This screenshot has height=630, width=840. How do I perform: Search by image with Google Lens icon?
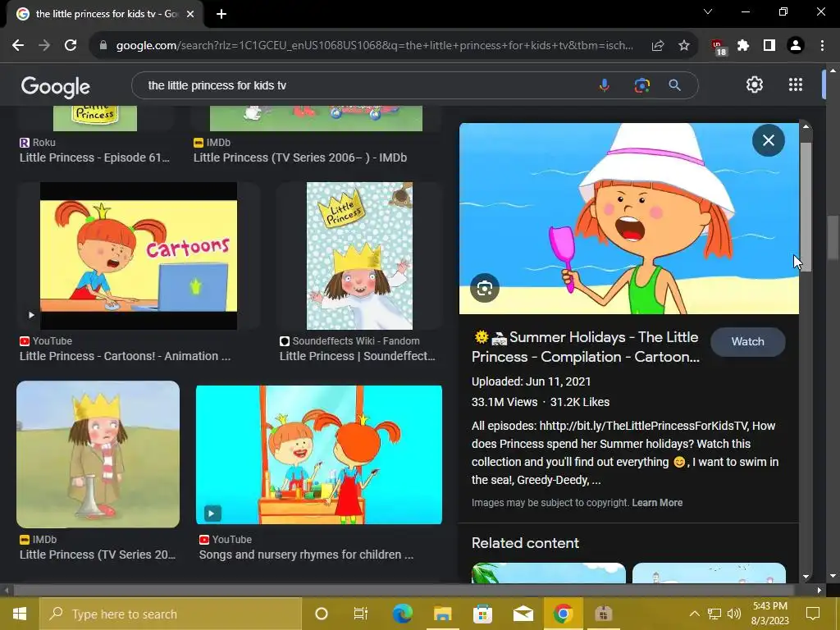pos(641,85)
